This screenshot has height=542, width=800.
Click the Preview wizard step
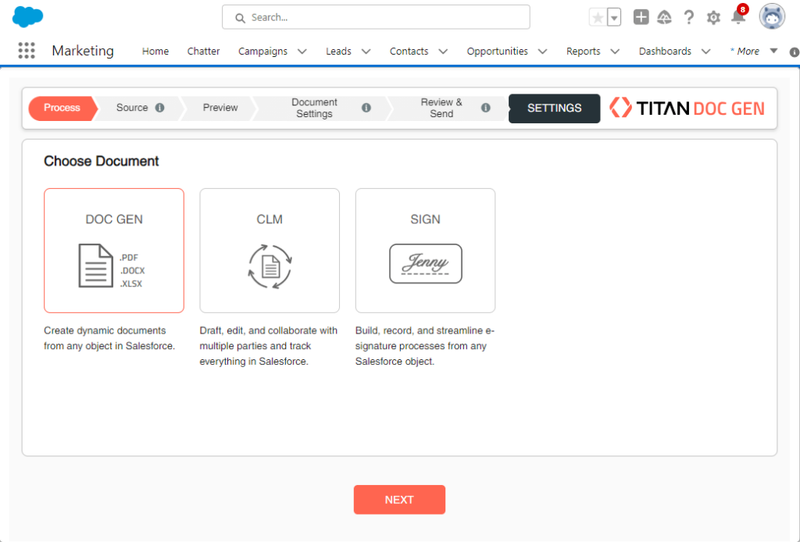(x=220, y=108)
